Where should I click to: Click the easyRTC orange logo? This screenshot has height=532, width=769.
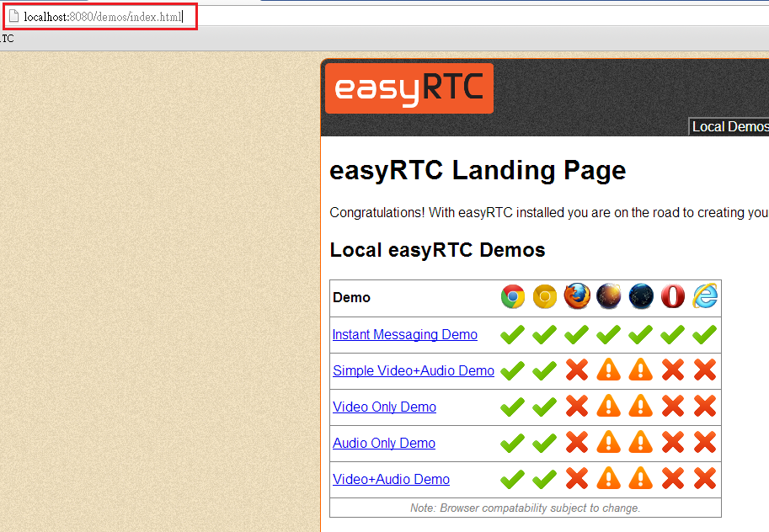tap(409, 88)
